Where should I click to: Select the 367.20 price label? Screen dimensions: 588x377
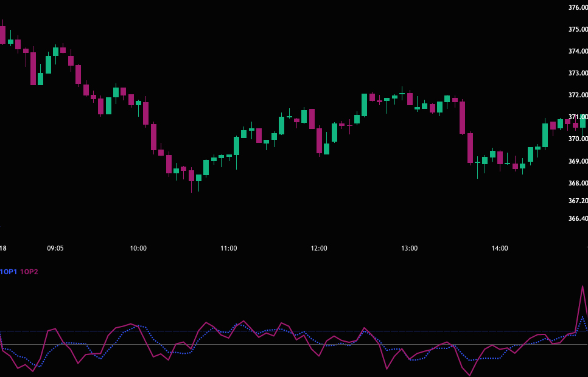point(578,201)
